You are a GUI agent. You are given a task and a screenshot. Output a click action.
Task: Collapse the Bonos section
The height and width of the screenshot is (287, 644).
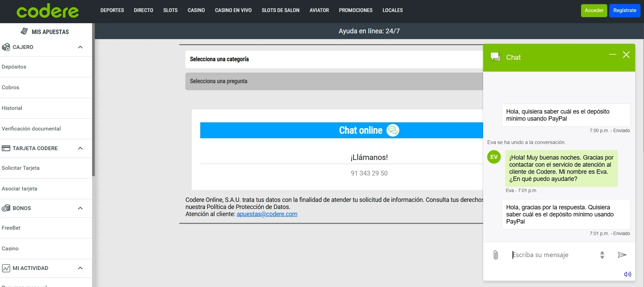click(x=80, y=208)
